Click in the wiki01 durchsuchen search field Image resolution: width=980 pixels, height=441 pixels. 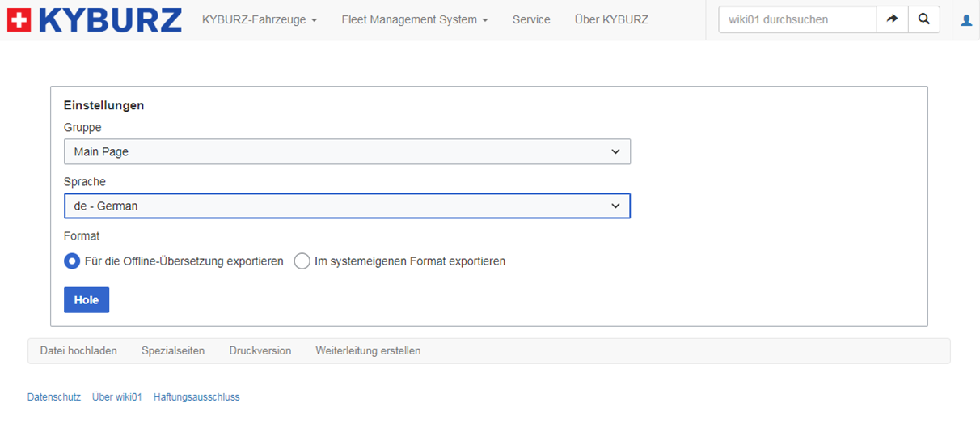click(x=796, y=19)
